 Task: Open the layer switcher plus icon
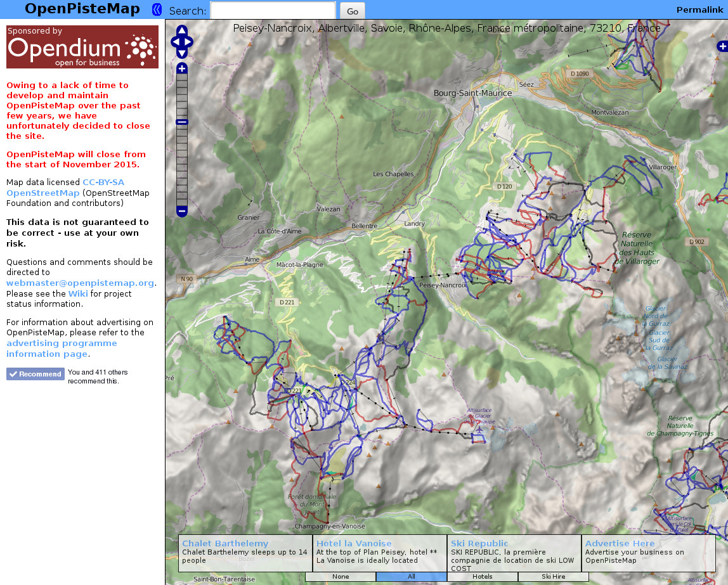(x=722, y=46)
